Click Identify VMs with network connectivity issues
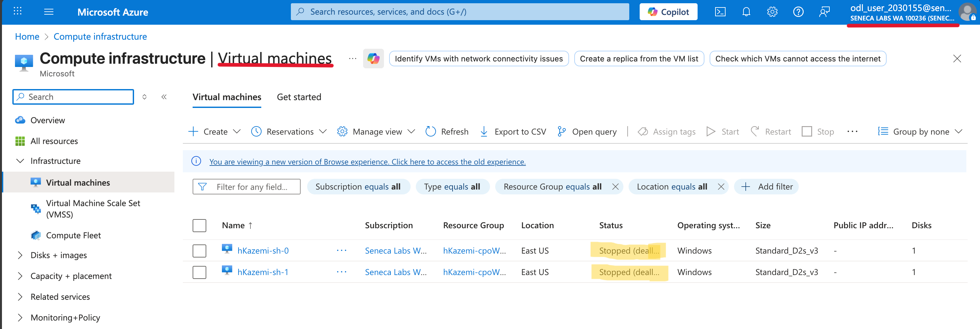The width and height of the screenshot is (980, 329). point(479,59)
